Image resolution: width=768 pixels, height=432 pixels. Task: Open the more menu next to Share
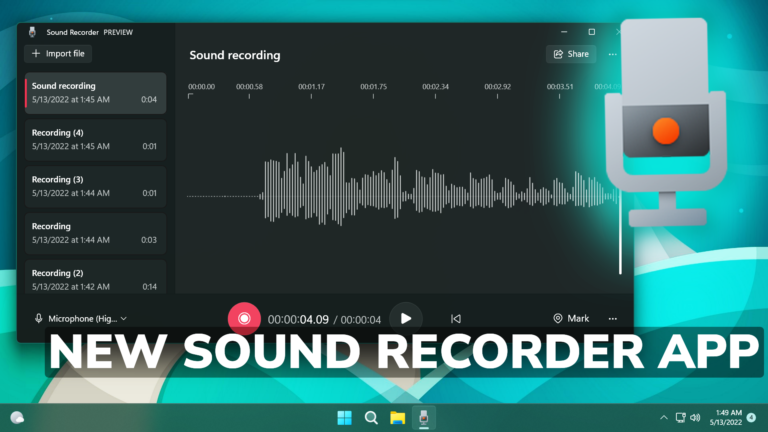click(613, 54)
